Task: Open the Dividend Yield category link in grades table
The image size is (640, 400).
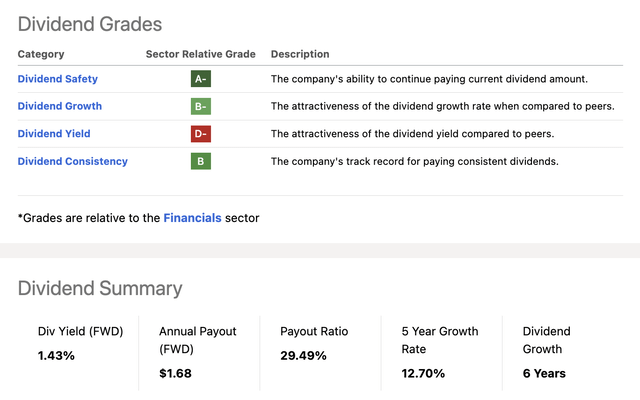Action: tap(56, 134)
